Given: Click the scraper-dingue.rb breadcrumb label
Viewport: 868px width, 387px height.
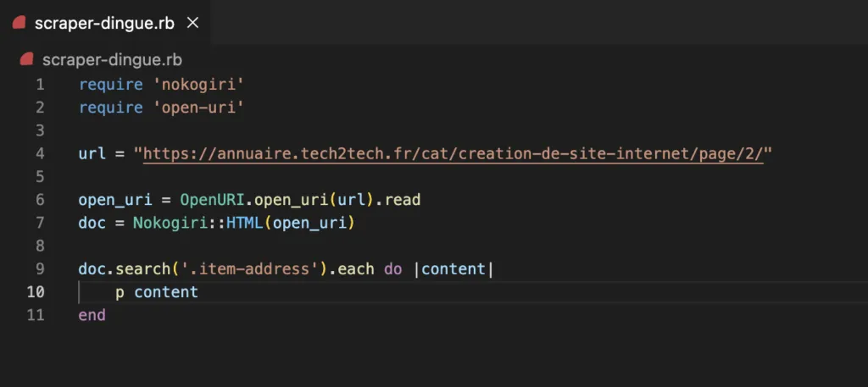Looking at the screenshot, I should pos(113,60).
